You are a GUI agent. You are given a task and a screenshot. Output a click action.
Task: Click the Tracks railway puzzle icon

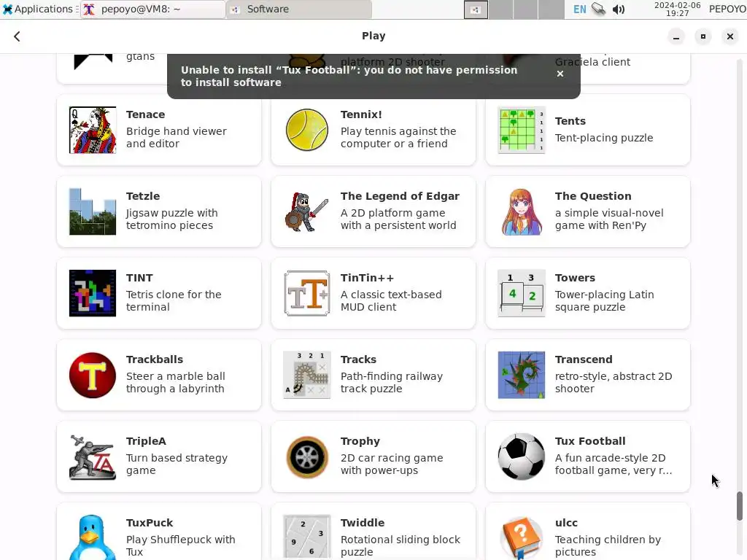[x=307, y=375]
